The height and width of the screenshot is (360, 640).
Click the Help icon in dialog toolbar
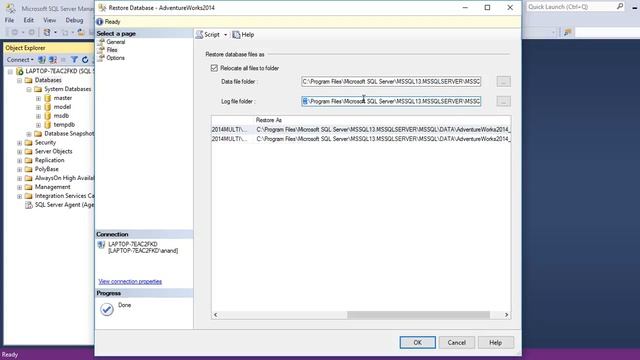click(236, 35)
